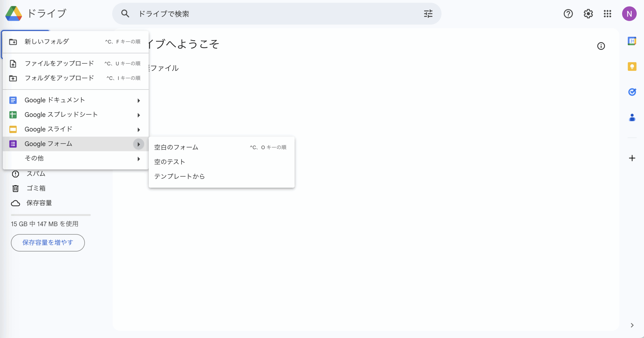The width and height of the screenshot is (644, 338).
Task: Choose 空白のフォーム in the submenu
Action: [176, 147]
